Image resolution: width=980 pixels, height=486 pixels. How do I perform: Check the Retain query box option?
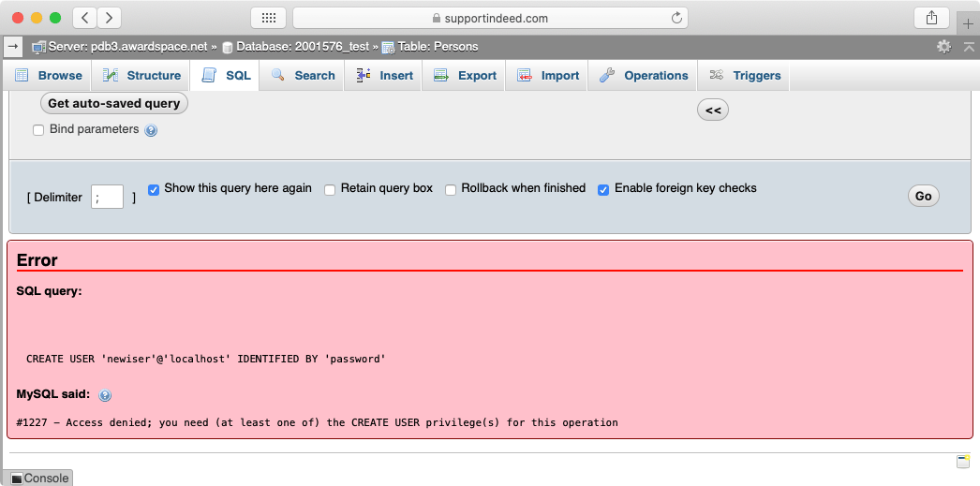pyautogui.click(x=330, y=190)
